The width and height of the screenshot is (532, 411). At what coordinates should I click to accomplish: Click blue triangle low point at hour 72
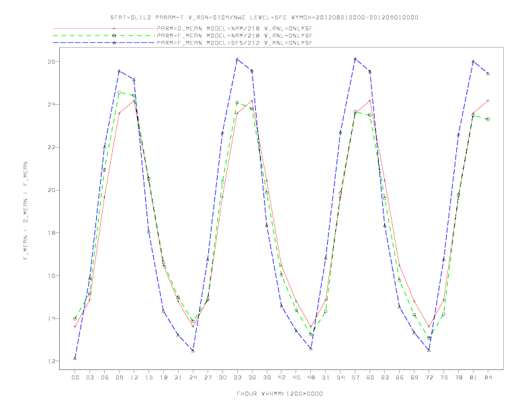(x=429, y=351)
